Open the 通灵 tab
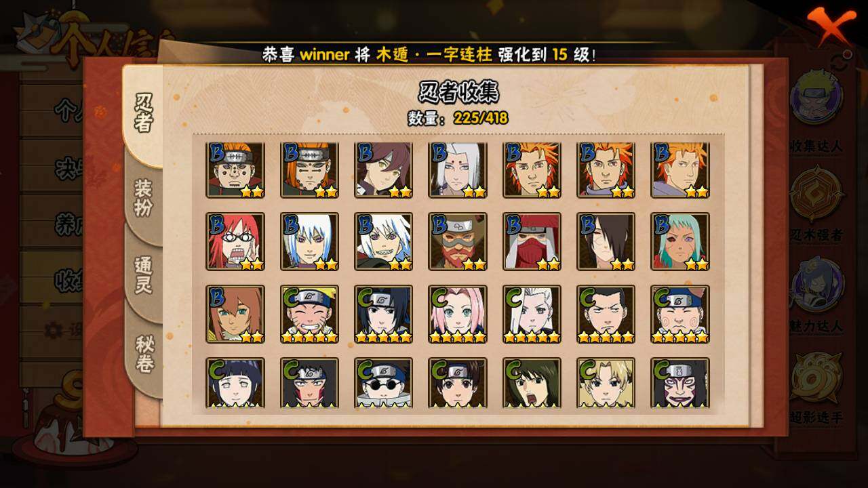The image size is (868, 488). coord(144,276)
